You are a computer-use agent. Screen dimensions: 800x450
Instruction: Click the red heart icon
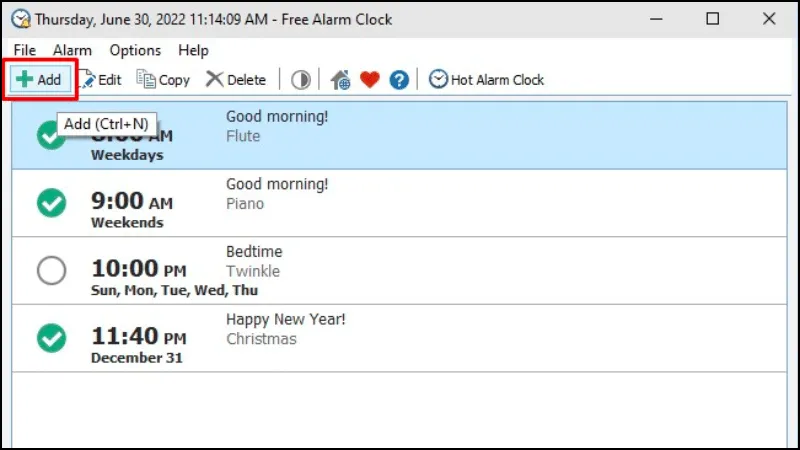click(x=370, y=80)
